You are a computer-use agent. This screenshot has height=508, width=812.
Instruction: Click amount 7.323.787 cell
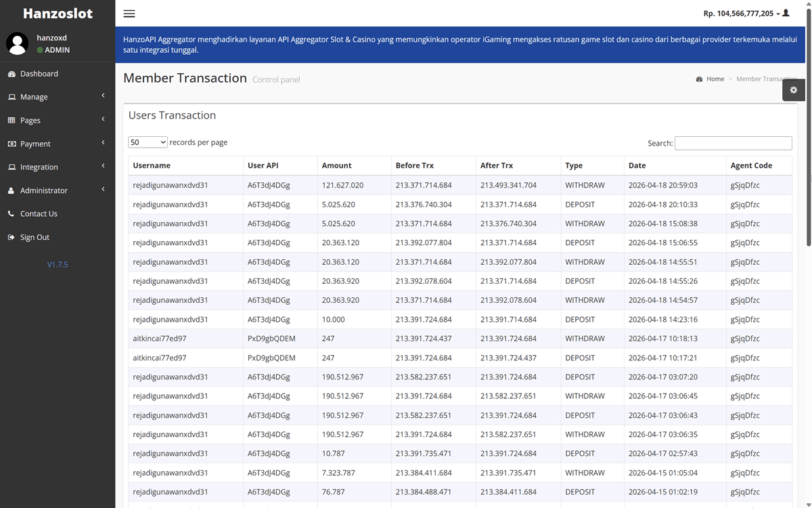tap(338, 473)
